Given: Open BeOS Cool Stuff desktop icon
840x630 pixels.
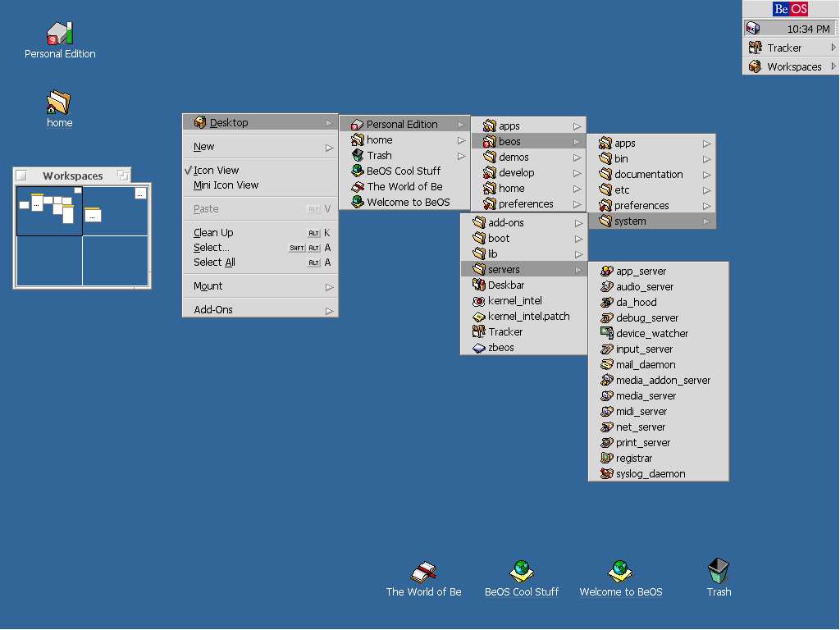Looking at the screenshot, I should [521, 572].
